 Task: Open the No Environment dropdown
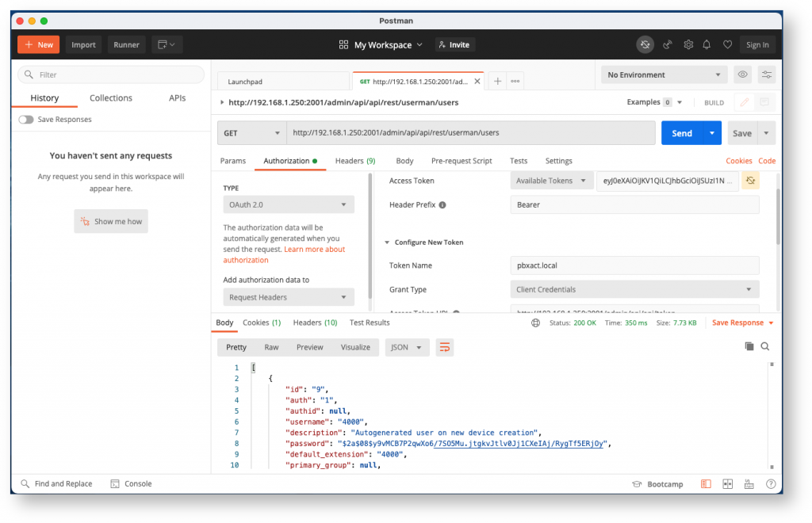(x=664, y=75)
